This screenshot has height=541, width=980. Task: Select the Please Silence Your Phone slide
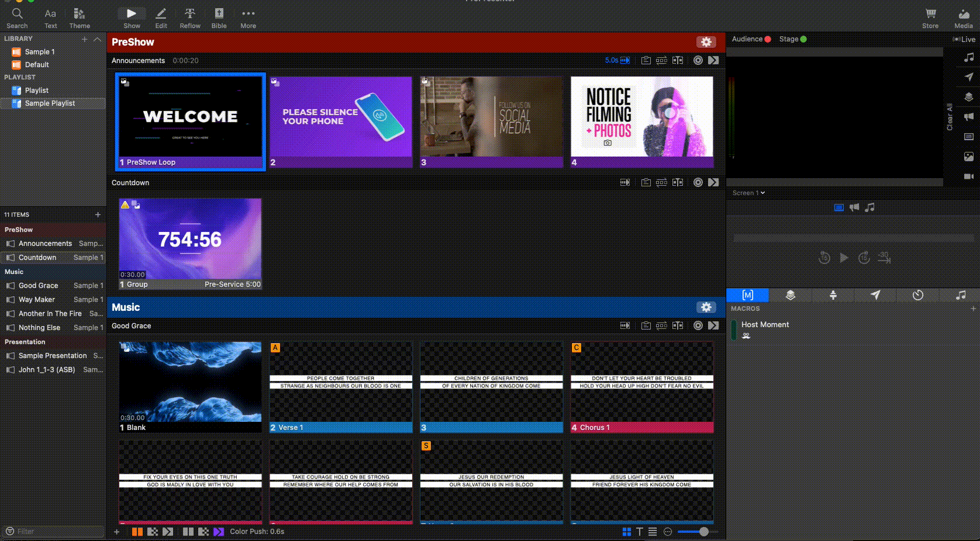tap(341, 122)
